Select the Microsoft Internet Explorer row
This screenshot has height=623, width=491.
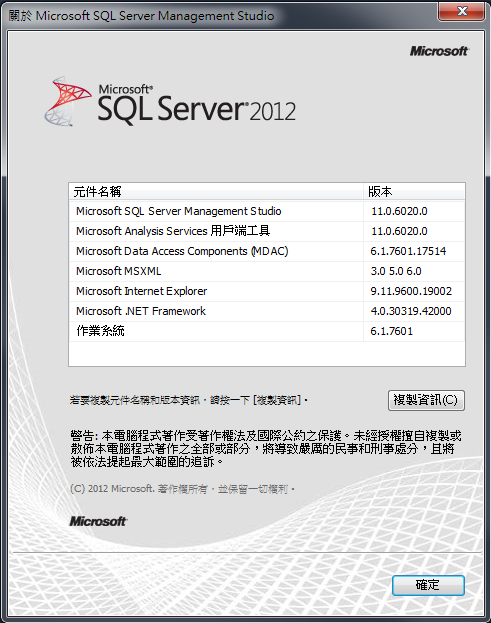pos(267,291)
